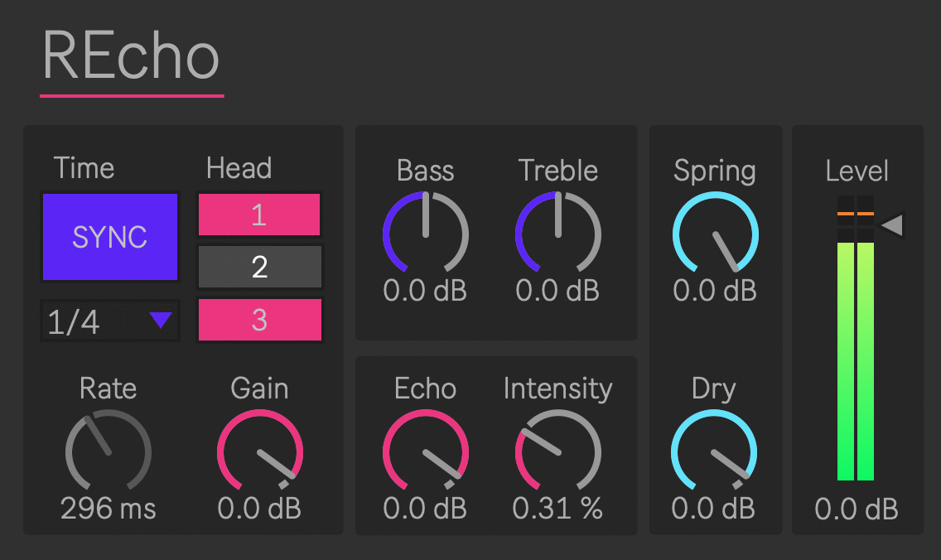Image resolution: width=941 pixels, height=560 pixels.
Task: Click the Gain knob
Action: (259, 451)
